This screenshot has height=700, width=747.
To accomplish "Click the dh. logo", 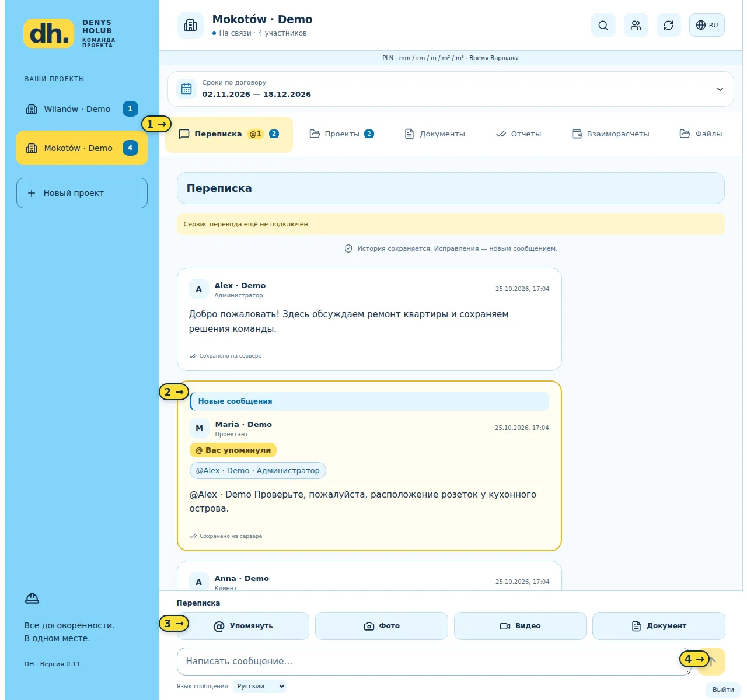I will coord(49,33).
